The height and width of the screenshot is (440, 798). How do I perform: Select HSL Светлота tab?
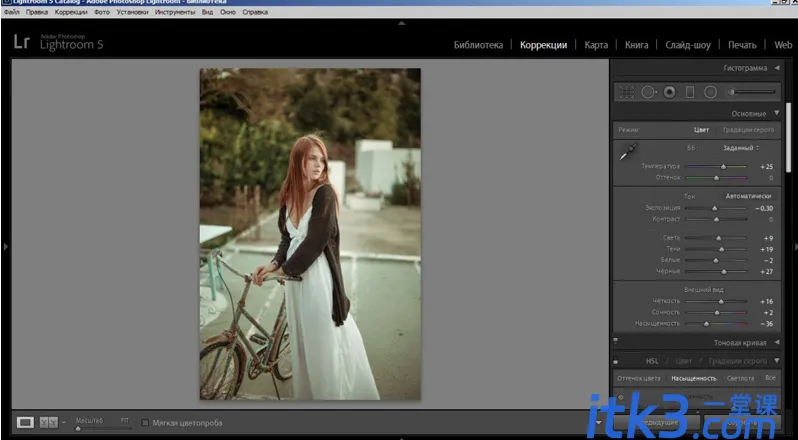pos(740,378)
